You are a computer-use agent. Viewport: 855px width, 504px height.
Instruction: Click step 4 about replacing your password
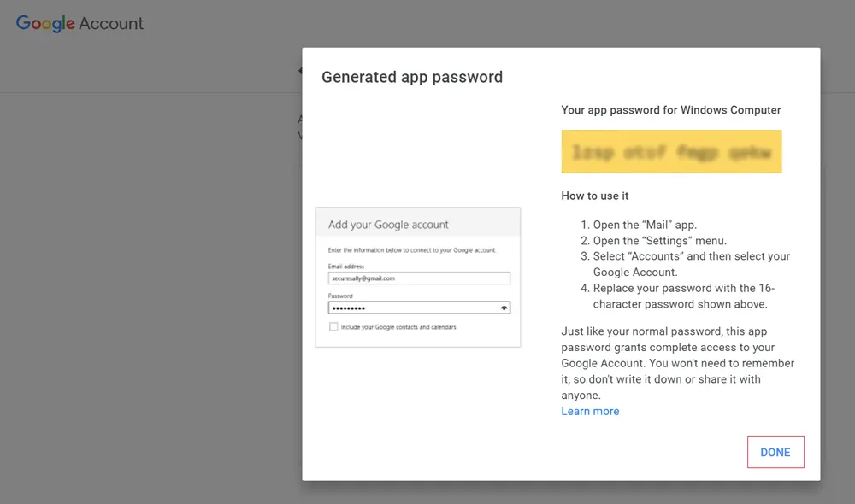pos(684,296)
